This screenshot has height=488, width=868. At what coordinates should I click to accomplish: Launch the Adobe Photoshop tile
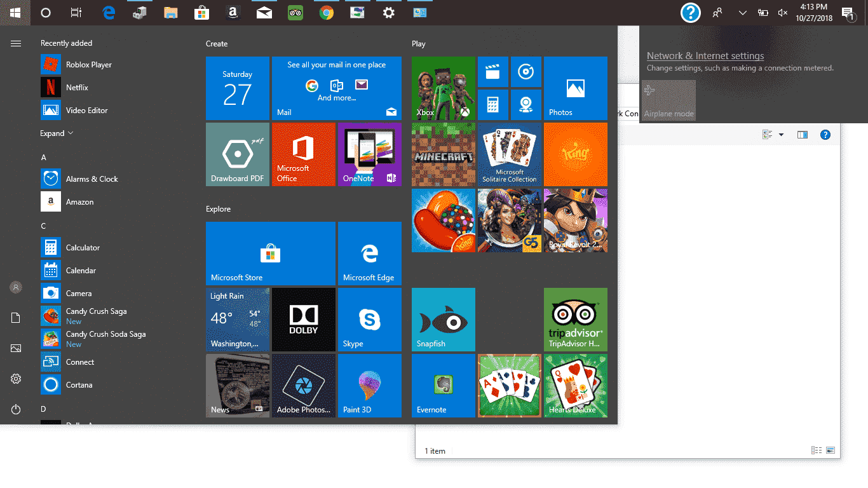(x=304, y=386)
